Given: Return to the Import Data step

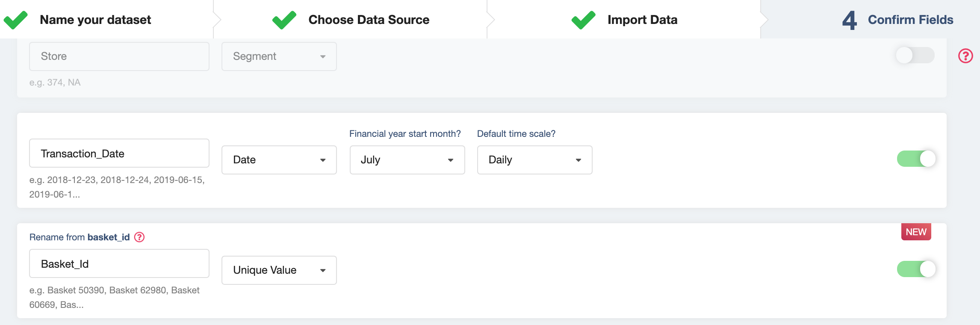Looking at the screenshot, I should pyautogui.click(x=642, y=20).
